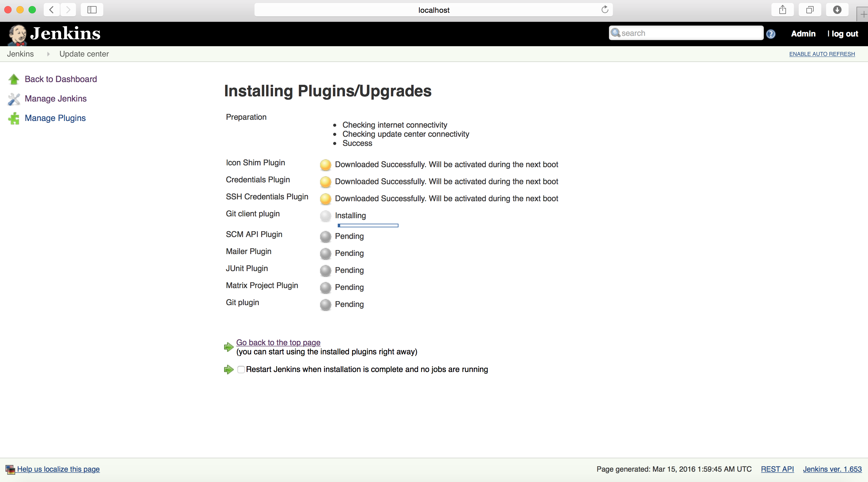
Task: Click the Credentials Plugin name
Action: point(258,180)
